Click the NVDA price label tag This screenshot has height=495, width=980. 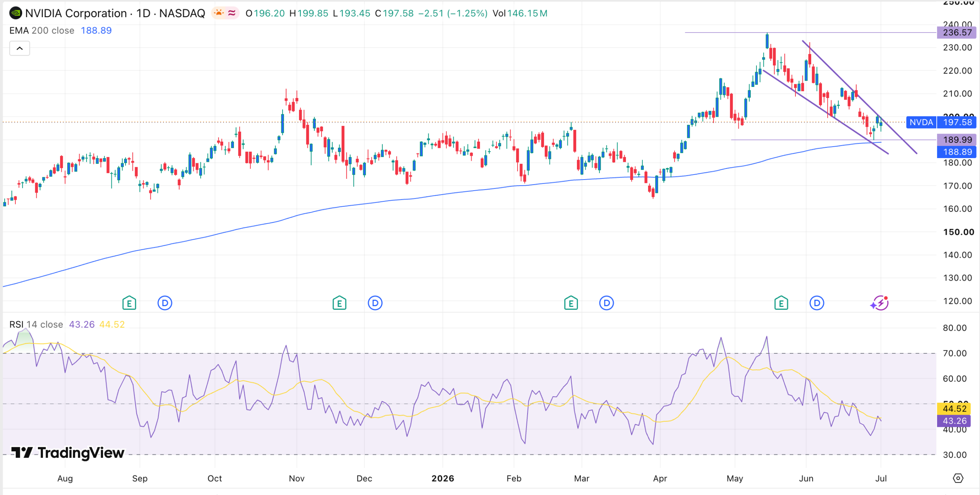pyautogui.click(x=921, y=123)
